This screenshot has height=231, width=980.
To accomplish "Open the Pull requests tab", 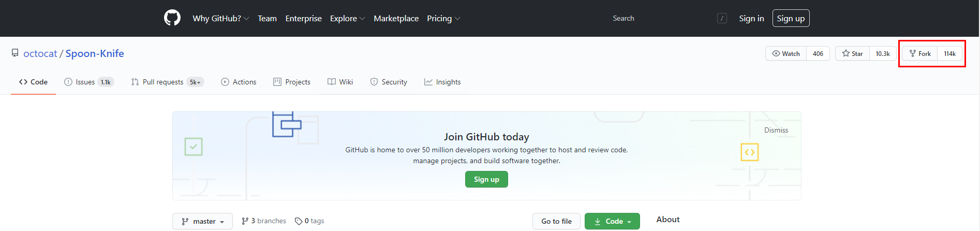I will (x=168, y=82).
